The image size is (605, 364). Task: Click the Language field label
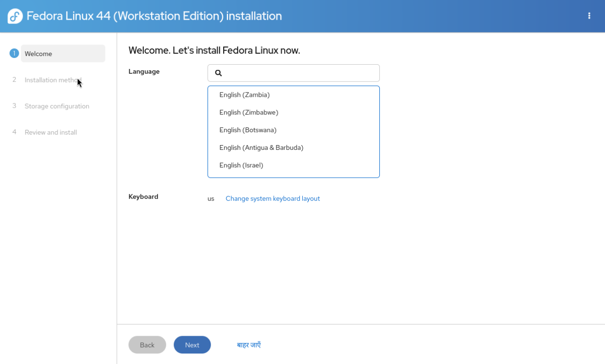(x=144, y=71)
